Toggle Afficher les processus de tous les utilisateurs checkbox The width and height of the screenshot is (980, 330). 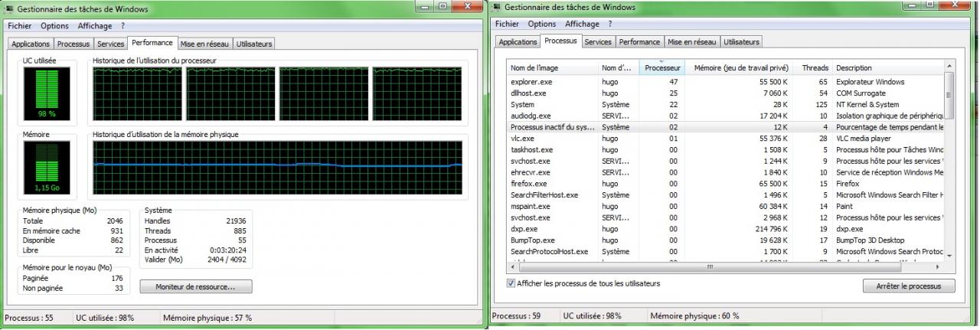click(x=511, y=283)
